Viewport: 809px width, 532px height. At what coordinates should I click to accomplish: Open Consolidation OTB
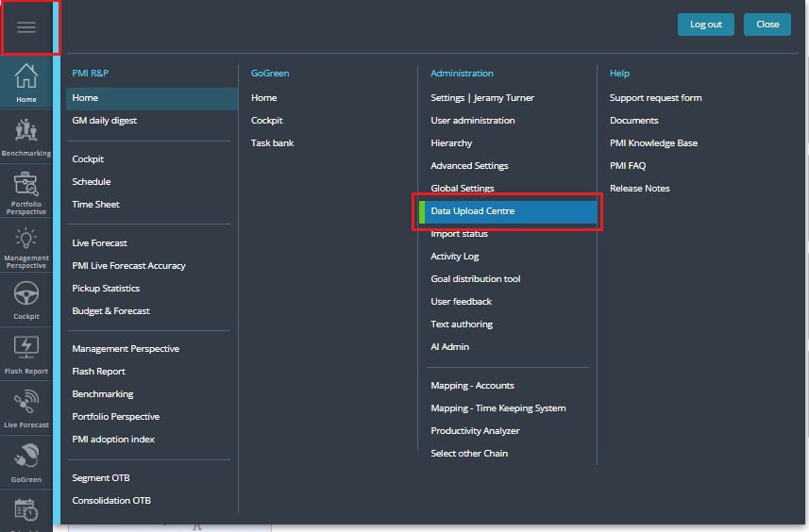111,501
